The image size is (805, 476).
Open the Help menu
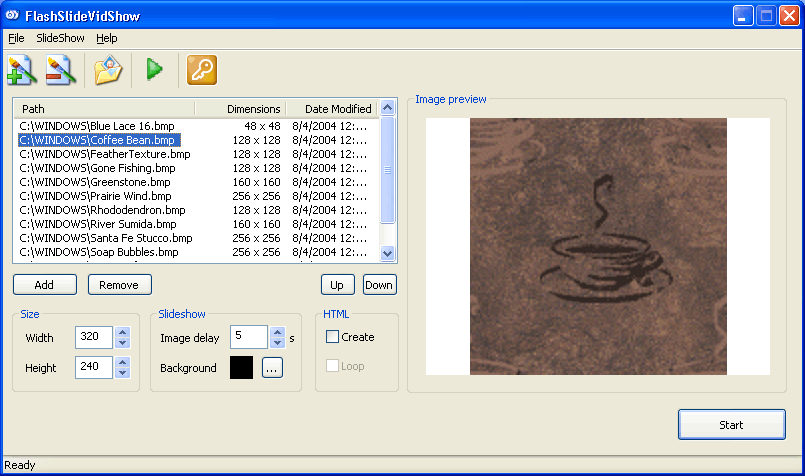click(107, 38)
